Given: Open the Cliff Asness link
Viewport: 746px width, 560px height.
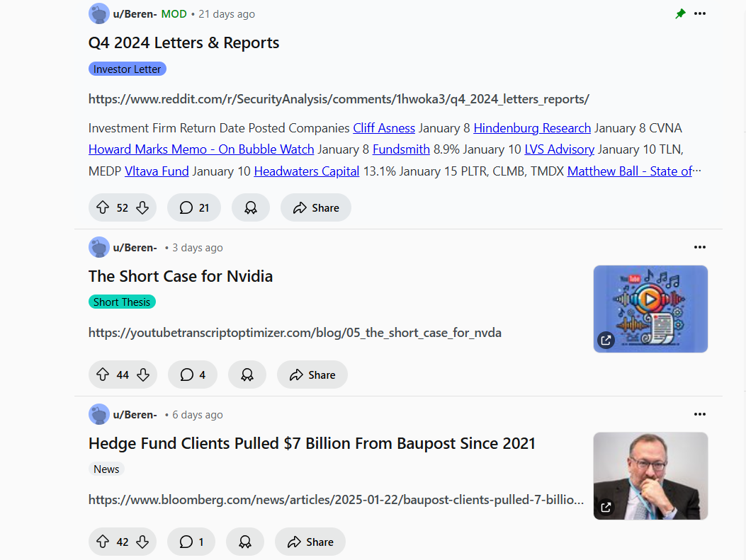Looking at the screenshot, I should click(384, 128).
